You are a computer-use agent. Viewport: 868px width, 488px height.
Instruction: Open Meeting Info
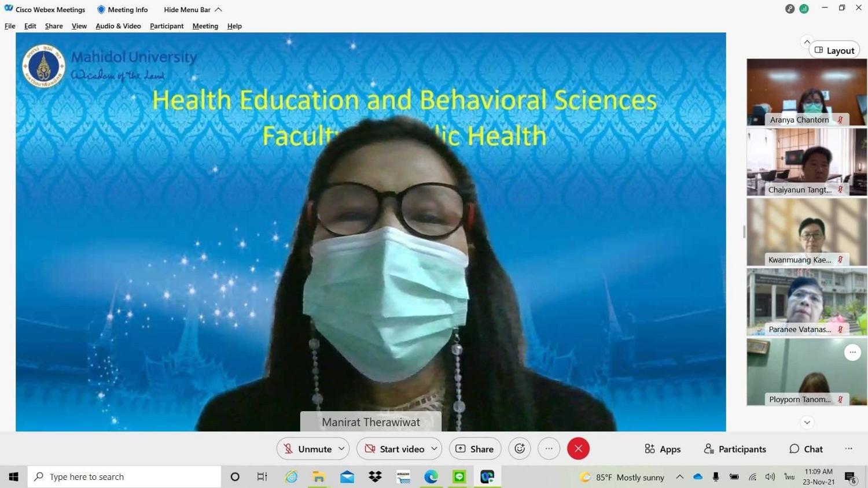[122, 10]
